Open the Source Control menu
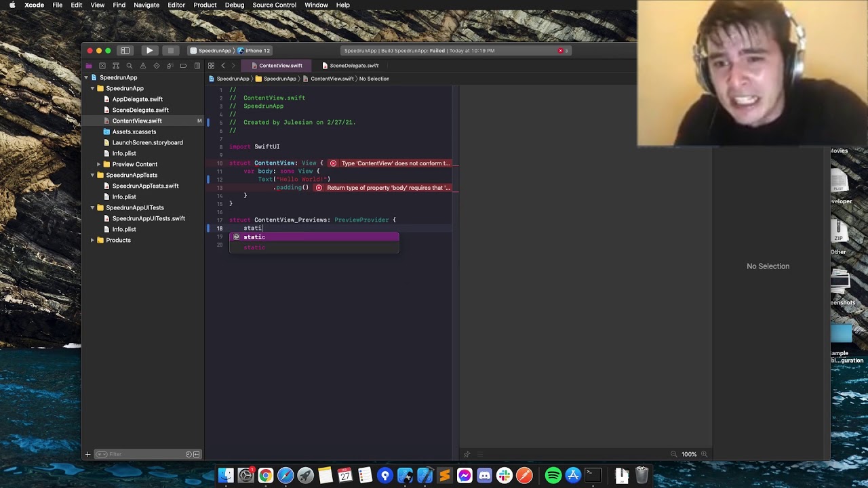868x488 pixels. click(x=274, y=5)
